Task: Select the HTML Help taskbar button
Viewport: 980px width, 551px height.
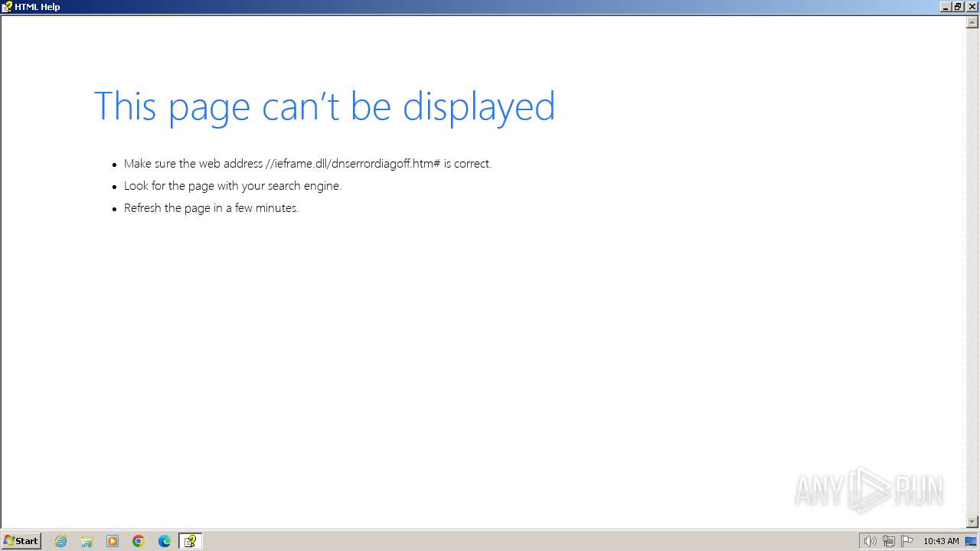Action: point(190,541)
